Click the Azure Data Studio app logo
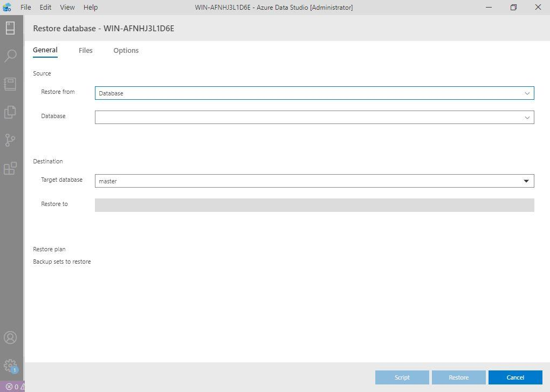 point(7,7)
